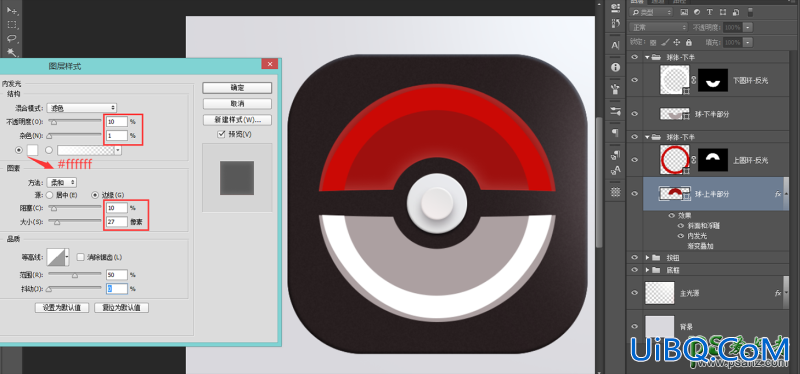The height and width of the screenshot is (374, 800).
Task: Open the Info panel icon
Action: 615,67
